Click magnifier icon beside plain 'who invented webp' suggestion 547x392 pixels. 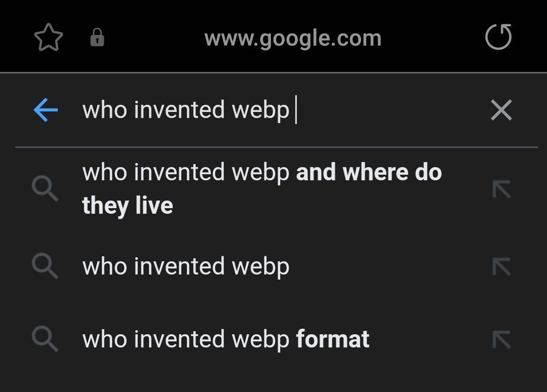point(45,266)
